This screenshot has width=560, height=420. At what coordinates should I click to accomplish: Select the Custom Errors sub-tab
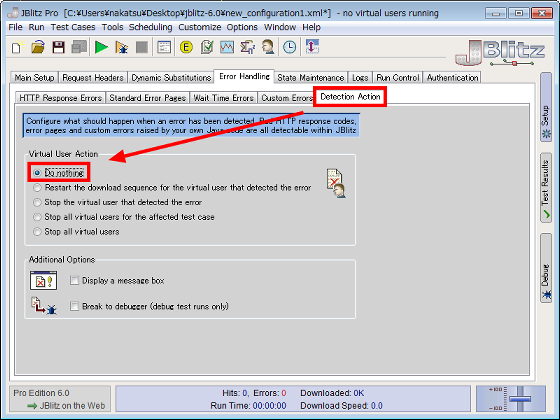click(286, 98)
